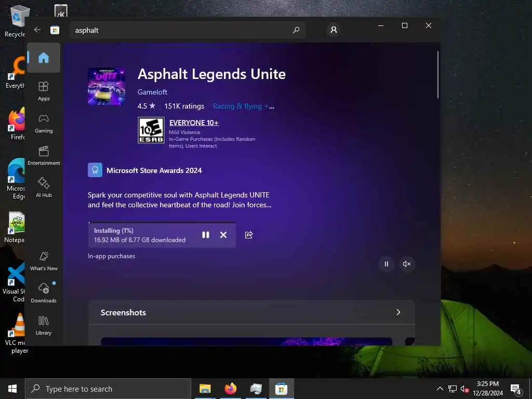Image resolution: width=532 pixels, height=399 pixels.
Task: Click the Share icon next to install
Action: (249, 235)
